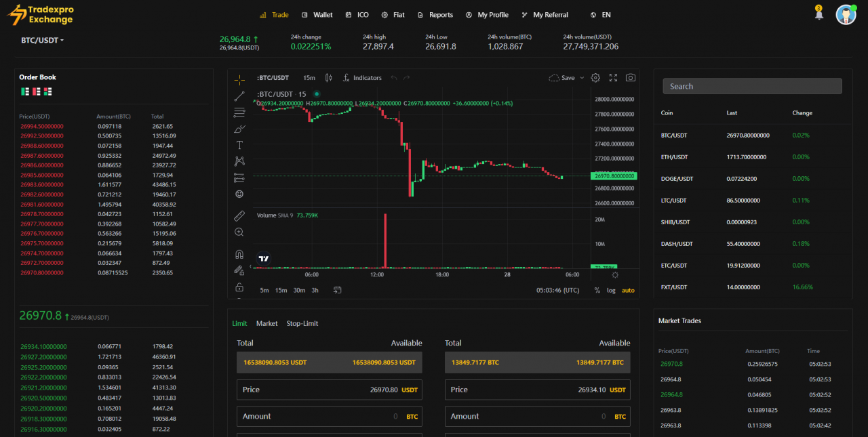
Task: Toggle stay in drawing mode
Action: click(x=239, y=270)
